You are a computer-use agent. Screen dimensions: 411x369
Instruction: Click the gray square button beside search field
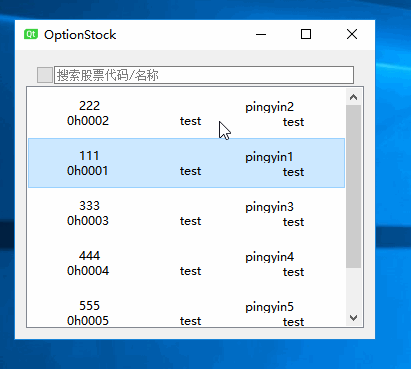(x=45, y=75)
